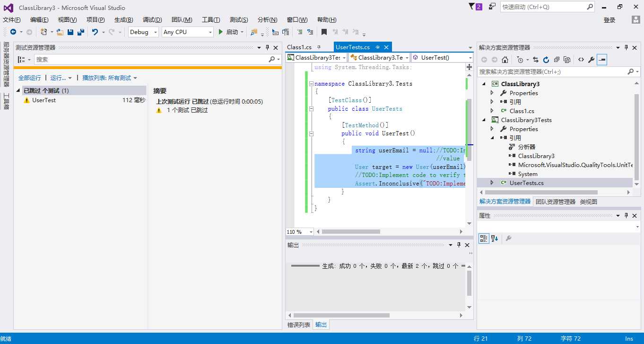Click the Uncomment selected lines icon

310,32
